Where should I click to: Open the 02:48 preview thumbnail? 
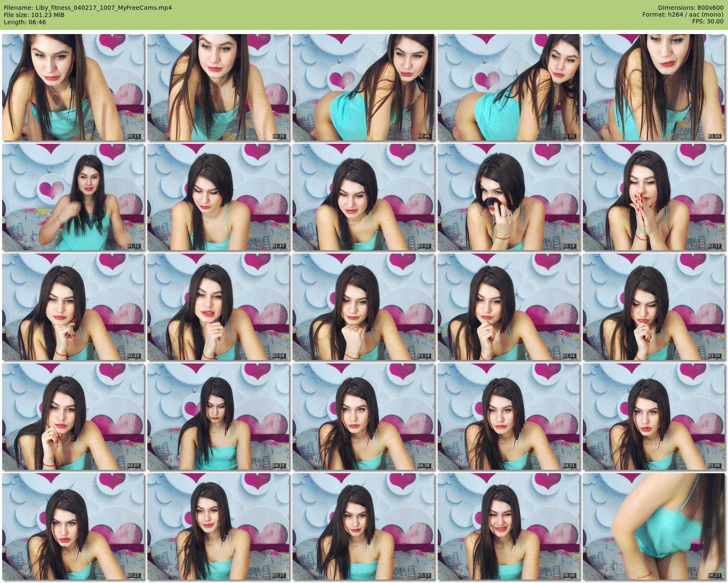pos(73,307)
